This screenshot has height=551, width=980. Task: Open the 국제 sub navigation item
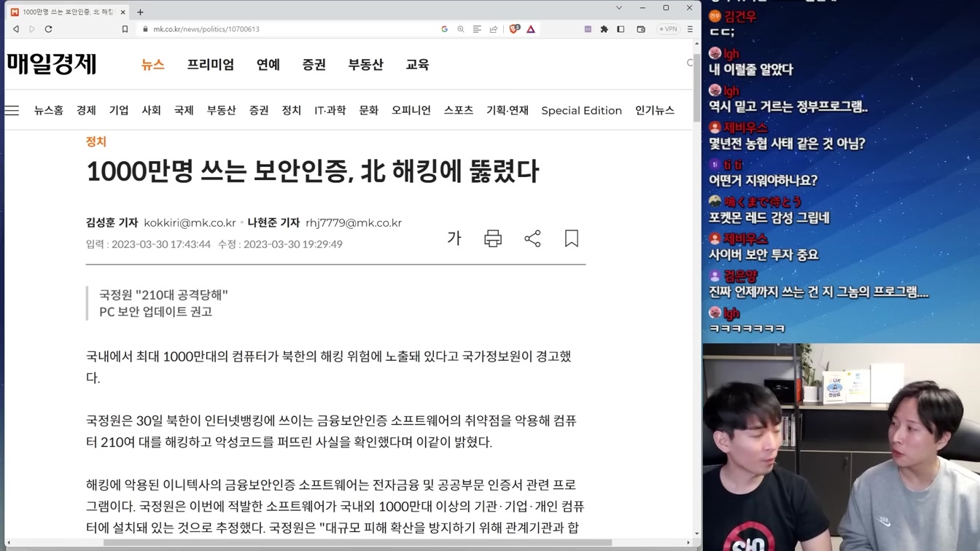point(184,110)
